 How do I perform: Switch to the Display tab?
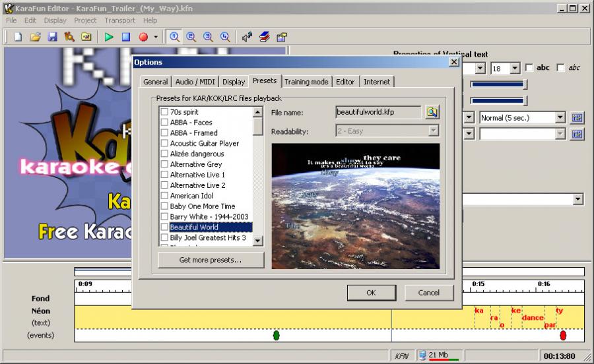[x=234, y=82]
